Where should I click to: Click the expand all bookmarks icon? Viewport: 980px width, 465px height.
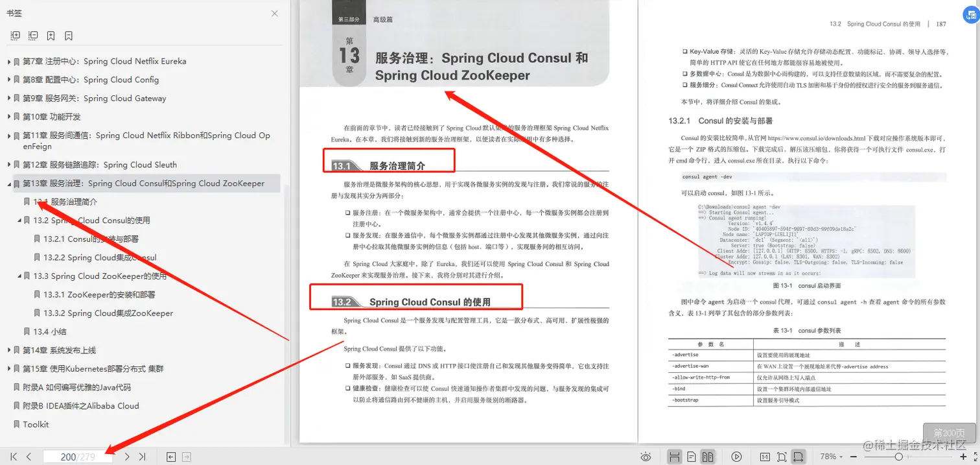click(x=16, y=36)
